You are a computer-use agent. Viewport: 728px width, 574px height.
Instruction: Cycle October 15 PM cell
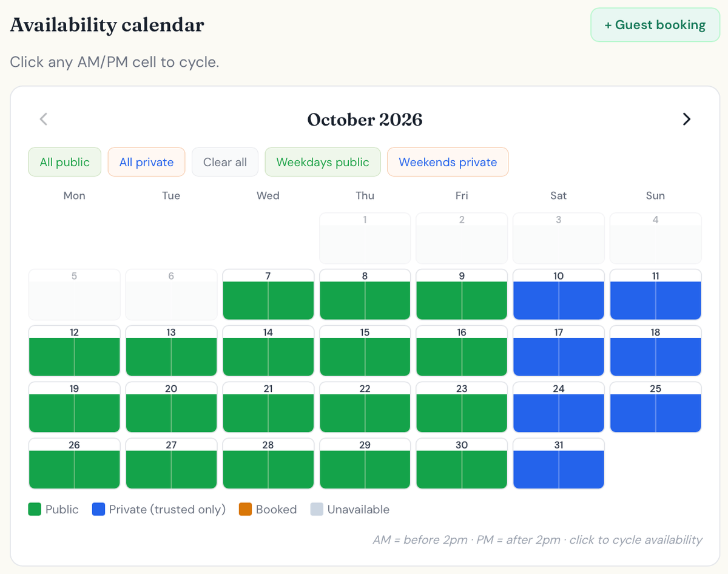(387, 357)
